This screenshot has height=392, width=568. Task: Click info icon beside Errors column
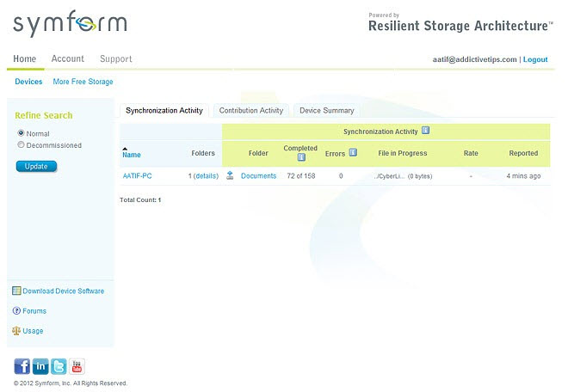click(x=353, y=152)
